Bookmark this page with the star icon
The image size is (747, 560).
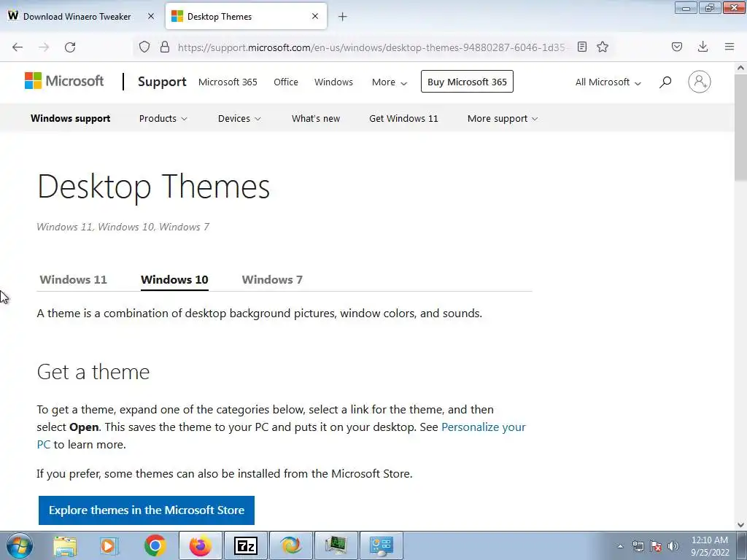603,47
